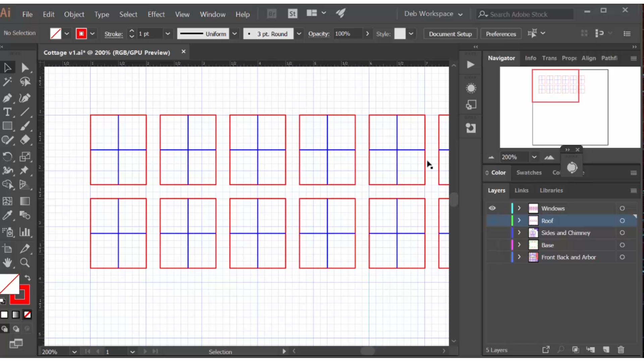Viewport: 644px width, 362px height.
Task: Toggle visibility of Windows layer
Action: pos(492,208)
